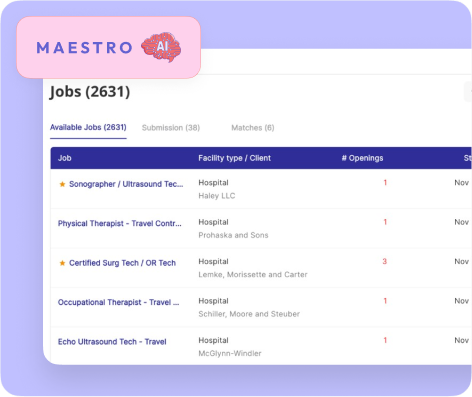
Task: Click the star icon beside Sonographer job
Action: pyautogui.click(x=62, y=184)
